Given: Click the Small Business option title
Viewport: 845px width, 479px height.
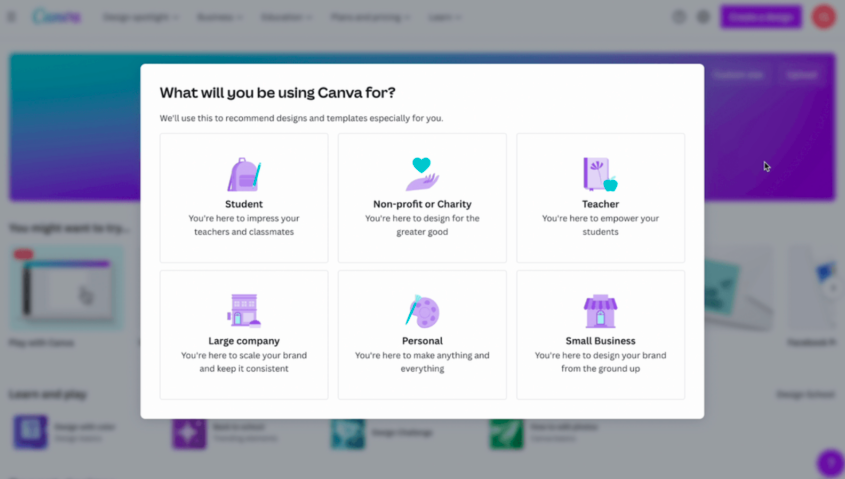Looking at the screenshot, I should tap(600, 341).
